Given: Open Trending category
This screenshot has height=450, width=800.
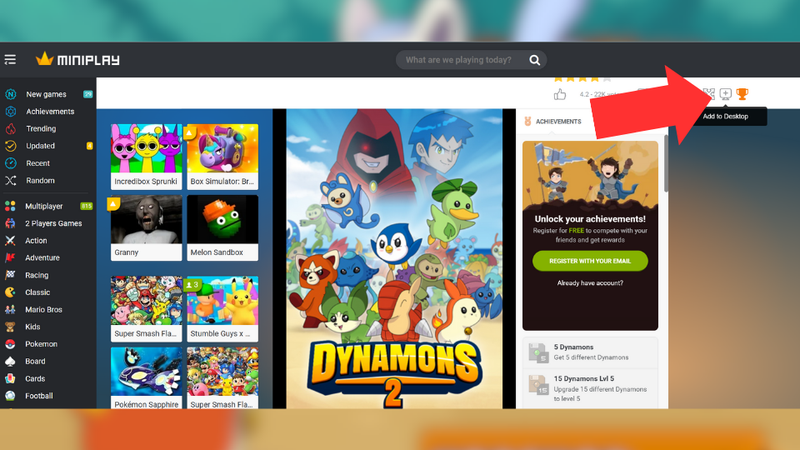Looking at the screenshot, I should click(x=41, y=129).
